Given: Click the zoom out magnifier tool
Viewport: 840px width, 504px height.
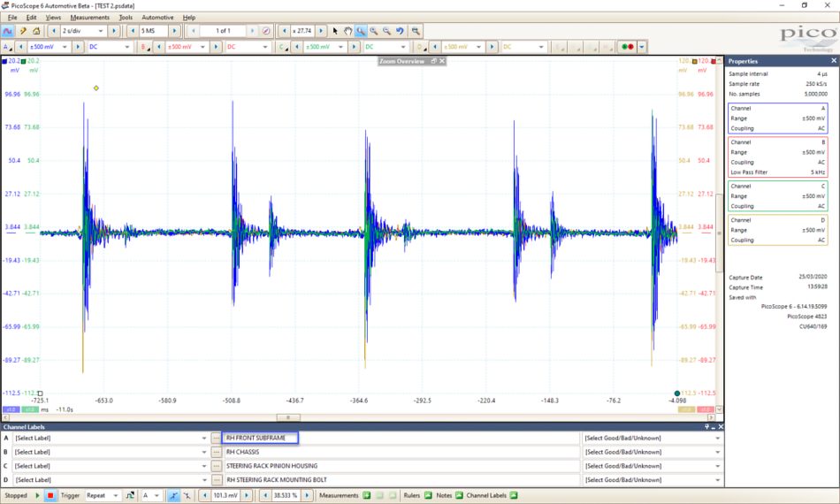Looking at the screenshot, I should tap(386, 31).
